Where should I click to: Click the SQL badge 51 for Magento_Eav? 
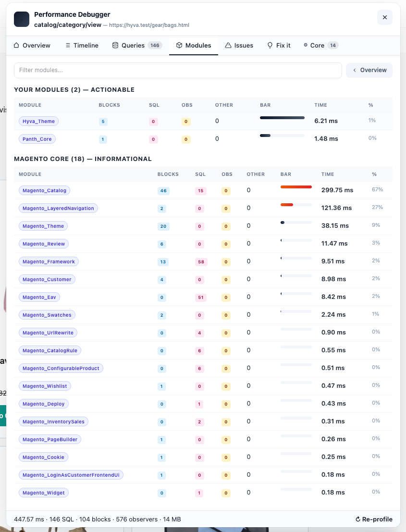pyautogui.click(x=201, y=297)
